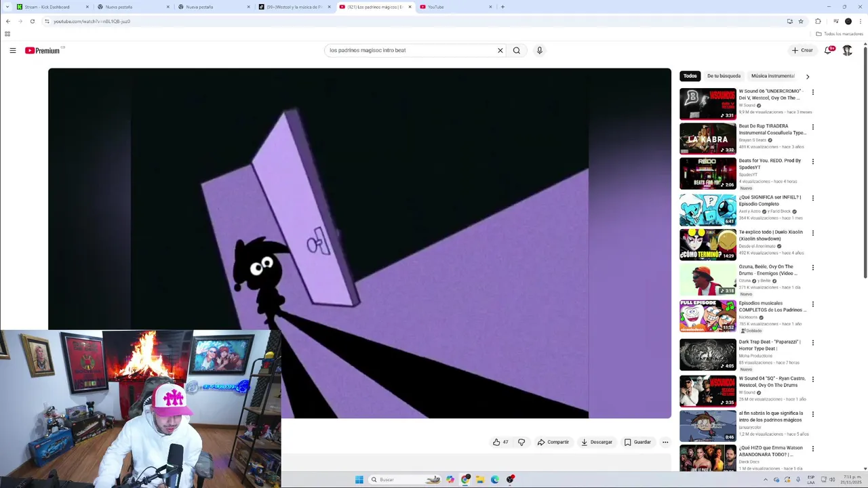Open the UNDERCROMO video thumbnail
The width and height of the screenshot is (868, 488).
pyautogui.click(x=708, y=104)
